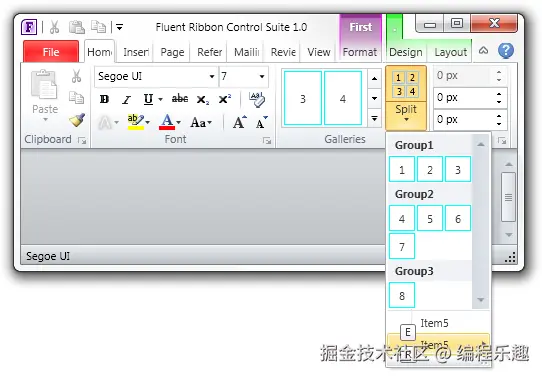542x376 pixels.
Task: Select item 8 in Group3
Action: [402, 295]
